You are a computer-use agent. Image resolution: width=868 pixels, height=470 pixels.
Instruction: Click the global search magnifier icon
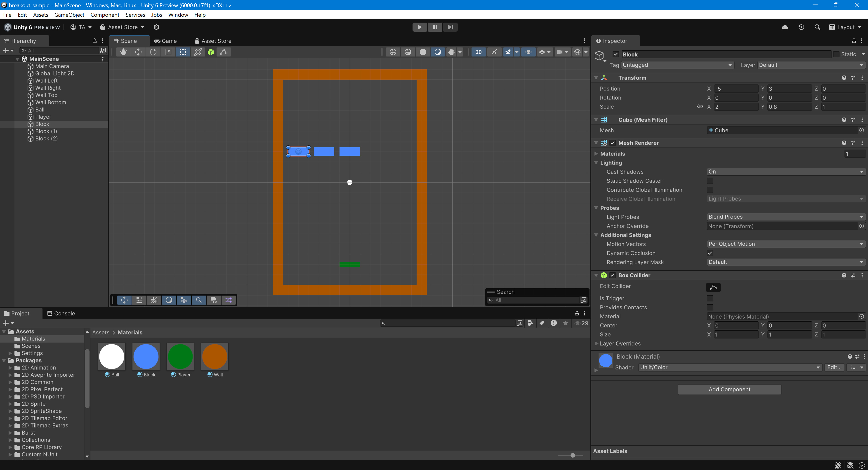817,27
